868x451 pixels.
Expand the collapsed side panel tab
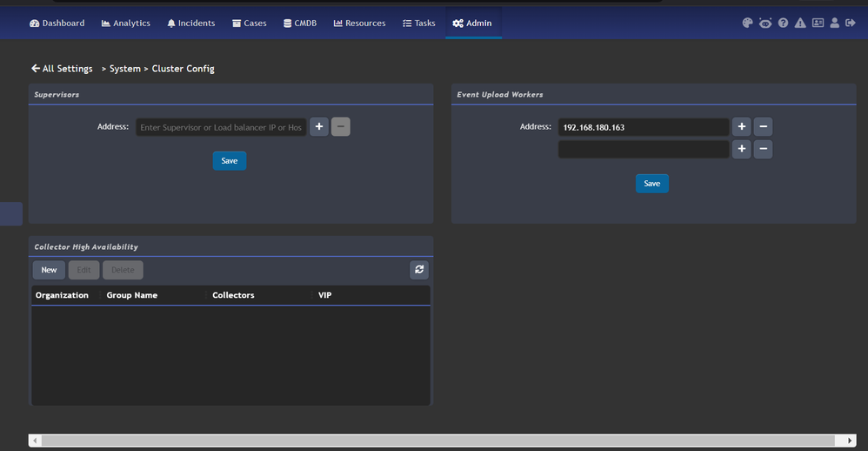point(11,214)
